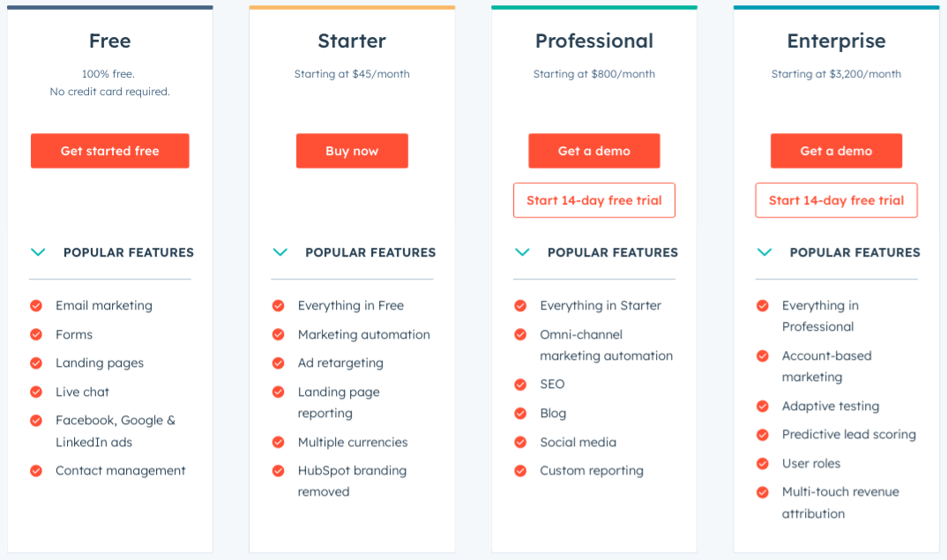Screen dimensions: 947x560
Task: Collapse Popular Features chevron in Starter plan
Action: point(280,252)
